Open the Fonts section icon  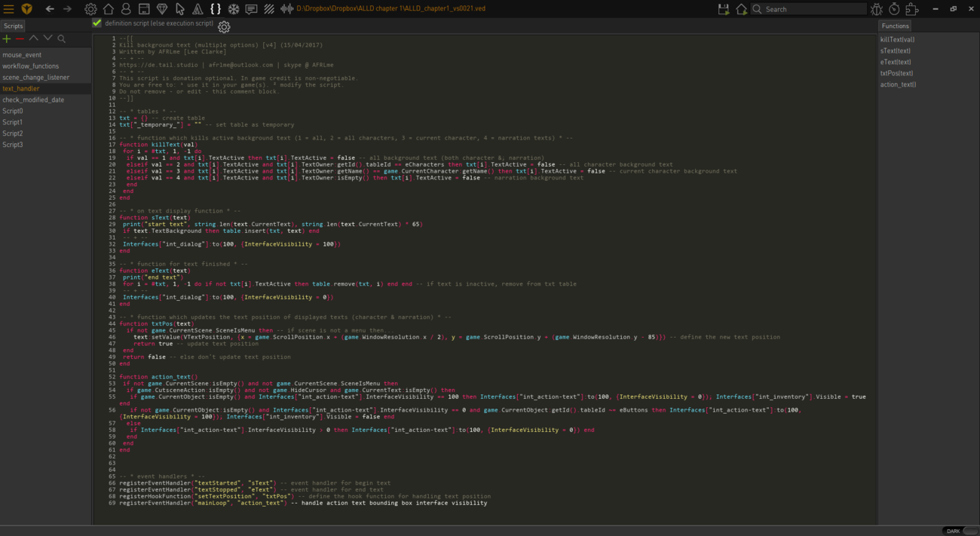(198, 9)
